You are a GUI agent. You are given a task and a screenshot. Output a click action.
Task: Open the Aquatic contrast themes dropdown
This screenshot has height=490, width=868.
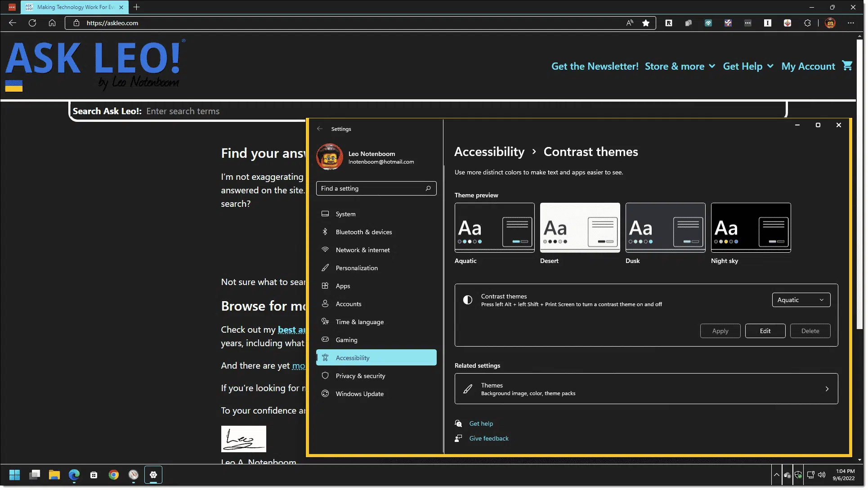(801, 300)
